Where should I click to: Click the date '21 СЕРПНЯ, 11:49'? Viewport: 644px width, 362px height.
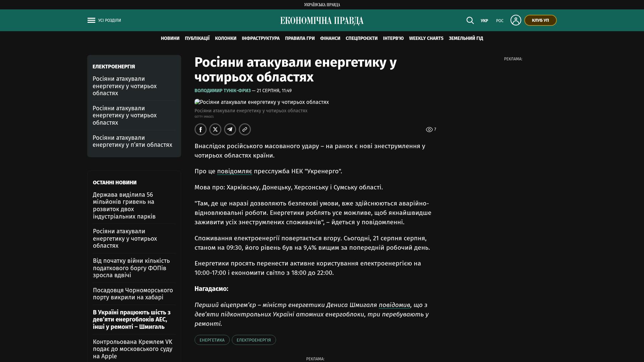click(x=274, y=91)
